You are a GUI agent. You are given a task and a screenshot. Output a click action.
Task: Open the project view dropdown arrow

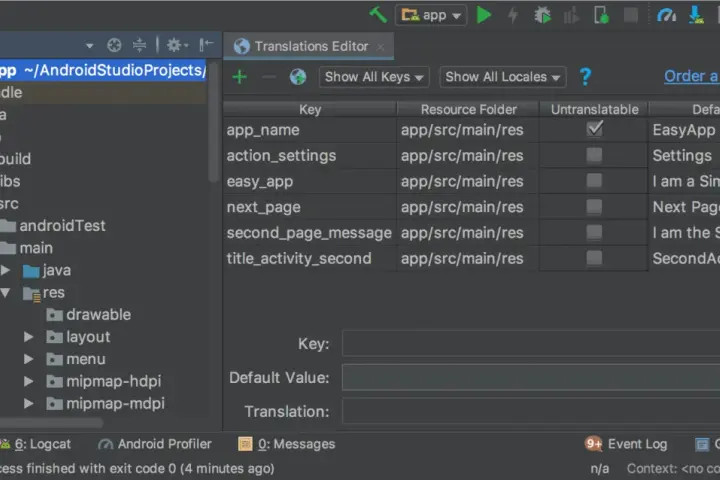(x=90, y=45)
